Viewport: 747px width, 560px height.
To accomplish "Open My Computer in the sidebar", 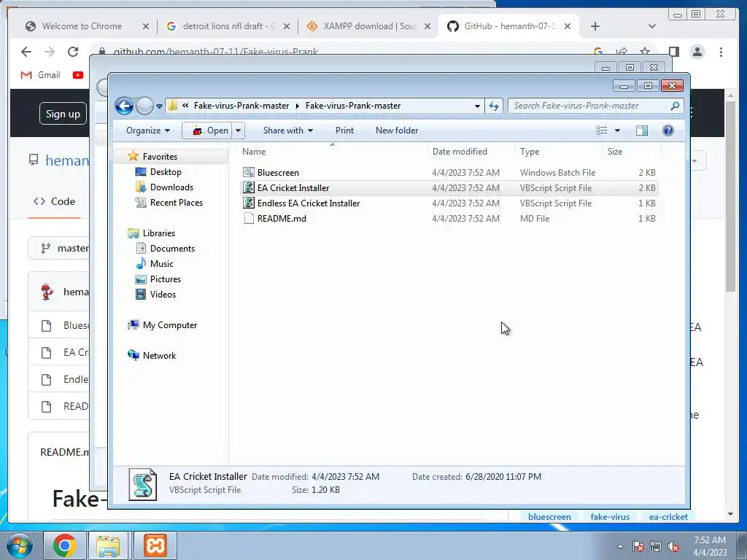I will coord(169,324).
